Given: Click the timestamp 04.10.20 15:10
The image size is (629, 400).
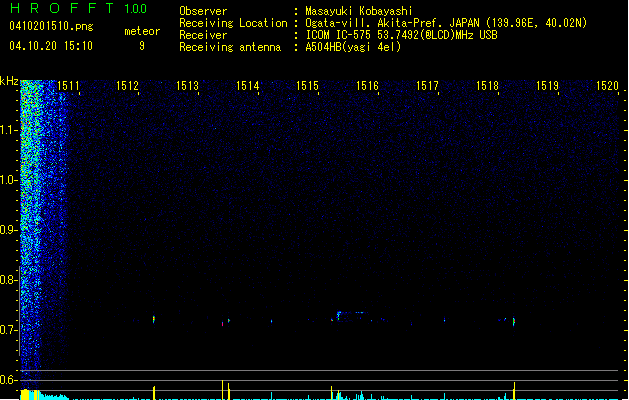Looking at the screenshot, I should (x=51, y=46).
